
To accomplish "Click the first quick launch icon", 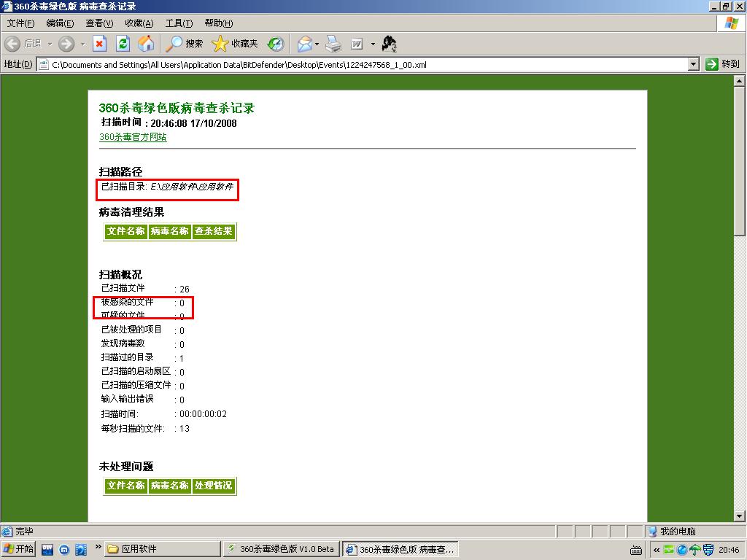I will (x=47, y=550).
